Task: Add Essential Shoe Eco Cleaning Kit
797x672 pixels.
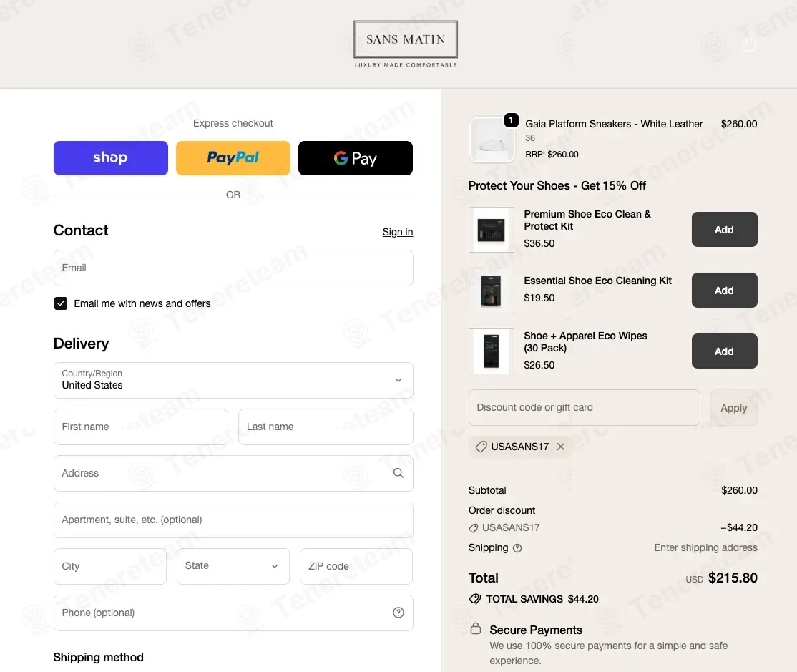Action: (724, 291)
